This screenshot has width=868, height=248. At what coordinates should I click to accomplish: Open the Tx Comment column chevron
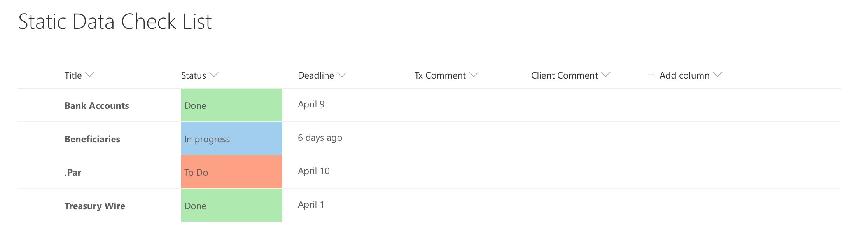coord(474,75)
